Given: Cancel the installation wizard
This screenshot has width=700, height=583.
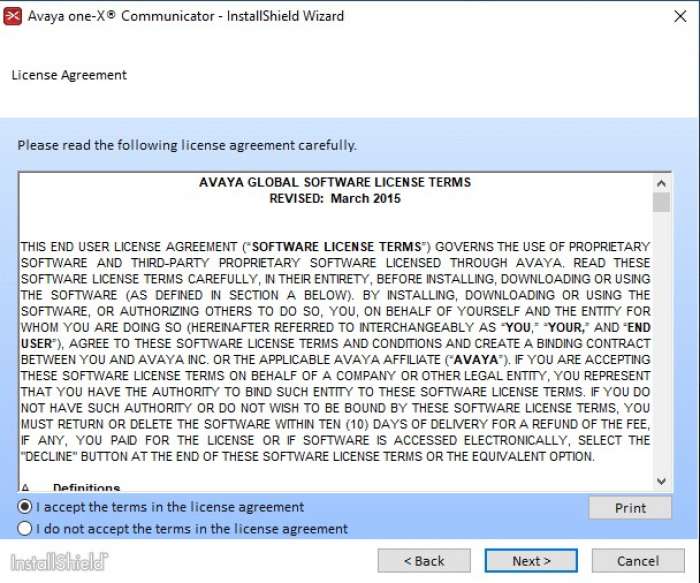Looking at the screenshot, I should click(638, 561).
